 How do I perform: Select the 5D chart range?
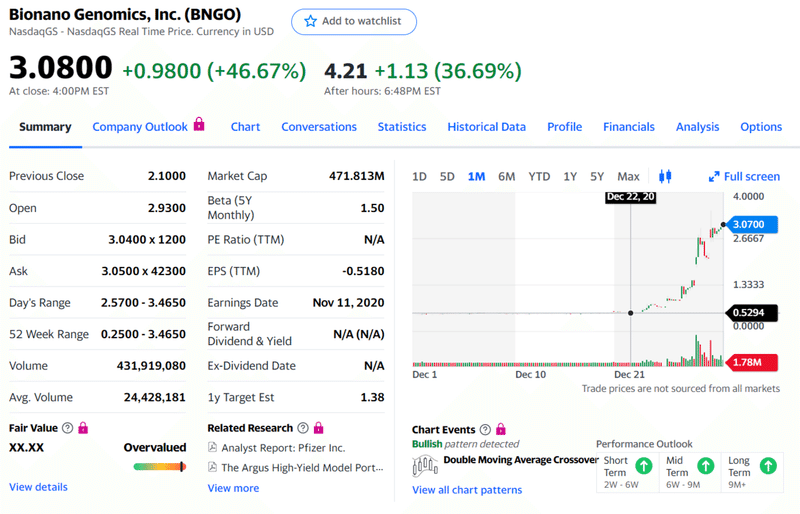tap(447, 177)
